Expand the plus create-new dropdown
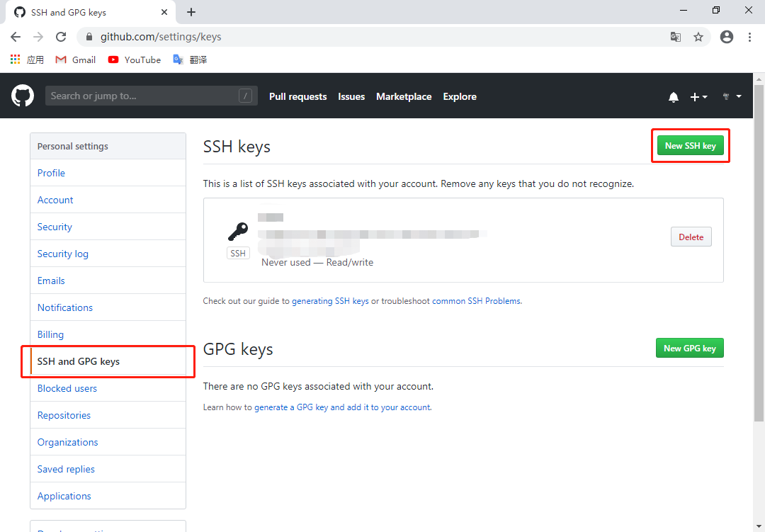 pyautogui.click(x=698, y=97)
